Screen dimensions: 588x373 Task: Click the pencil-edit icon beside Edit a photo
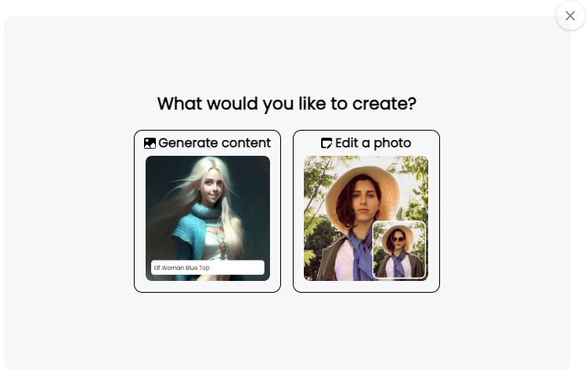(327, 143)
